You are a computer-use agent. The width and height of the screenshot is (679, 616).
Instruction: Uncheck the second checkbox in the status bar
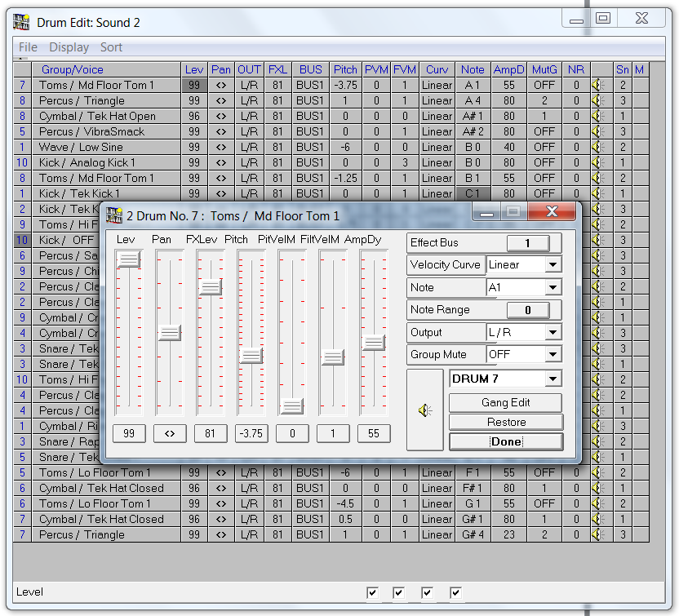point(399,592)
